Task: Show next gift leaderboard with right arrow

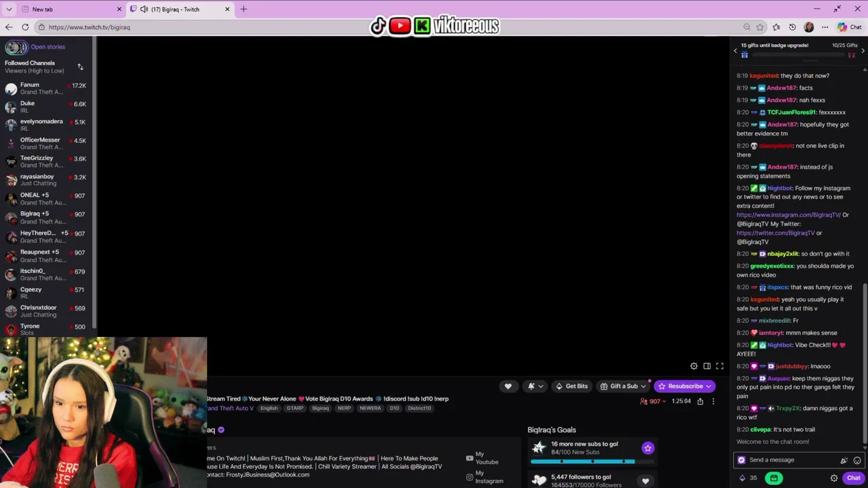Action: tap(863, 51)
